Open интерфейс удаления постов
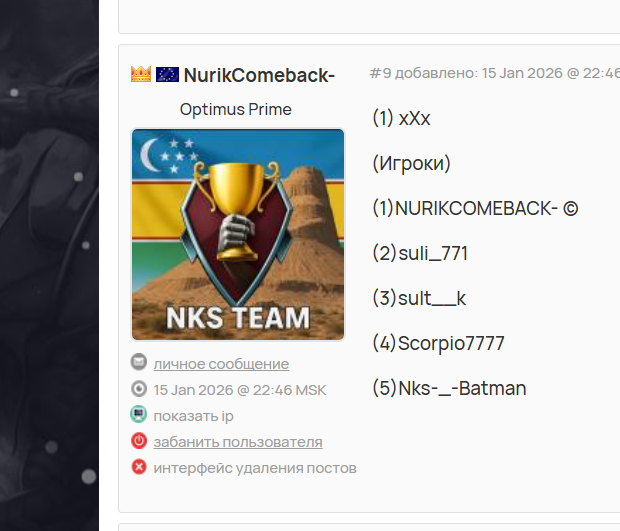The image size is (620, 531). (255, 468)
